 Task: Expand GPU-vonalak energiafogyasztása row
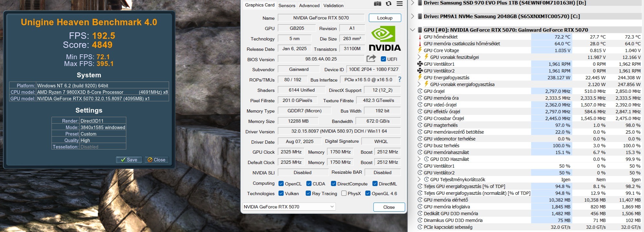pyautogui.click(x=419, y=84)
